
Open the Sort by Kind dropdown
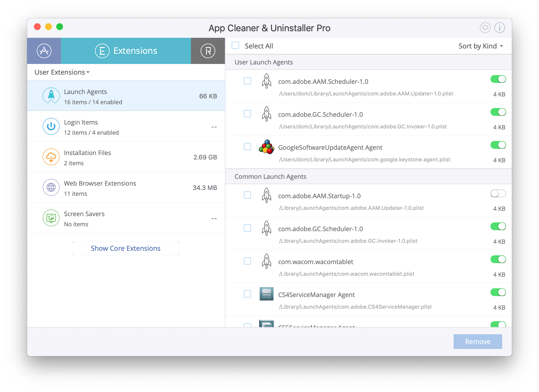tap(480, 46)
